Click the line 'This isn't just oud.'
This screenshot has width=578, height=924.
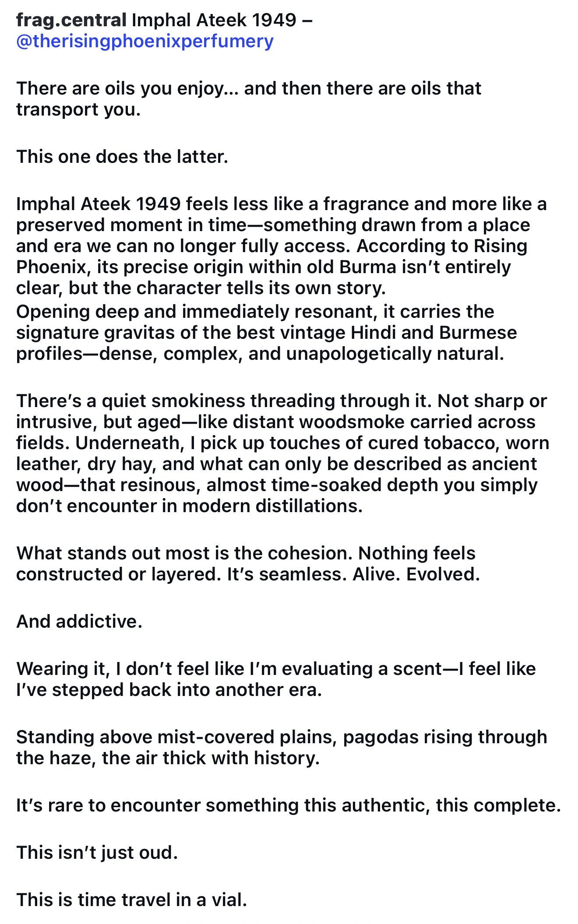tap(97, 853)
